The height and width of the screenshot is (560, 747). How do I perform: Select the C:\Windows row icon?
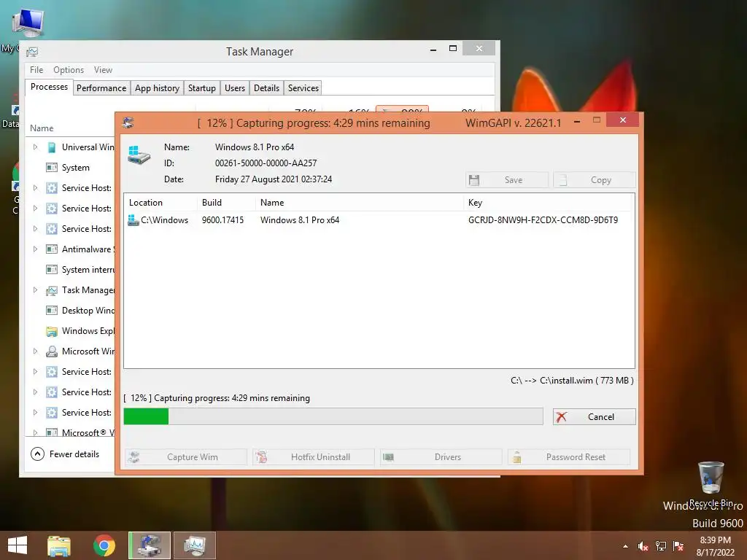click(133, 220)
